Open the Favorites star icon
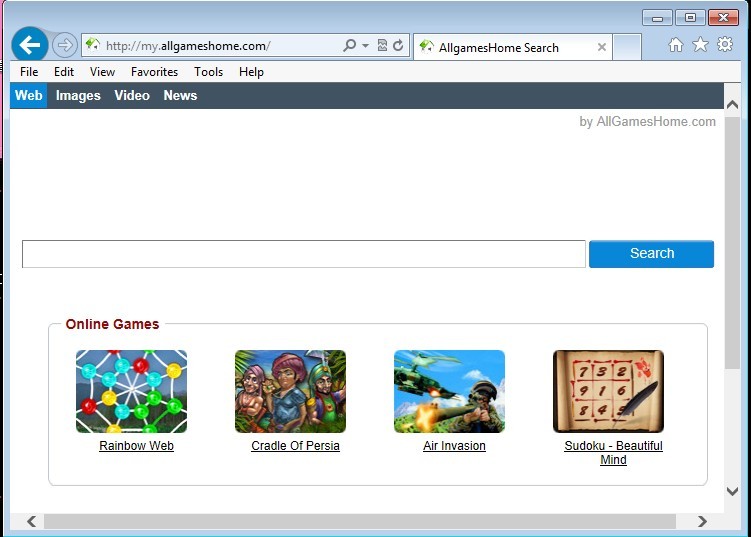 click(700, 45)
